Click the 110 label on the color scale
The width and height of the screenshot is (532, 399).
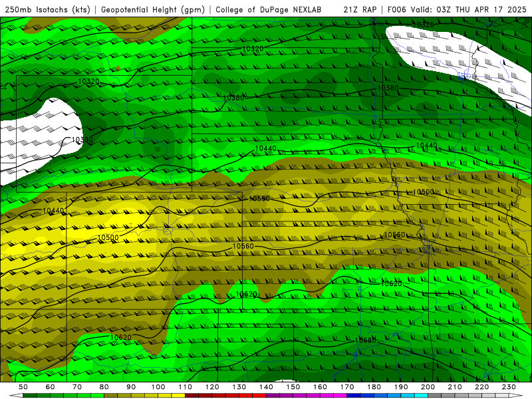186,387
